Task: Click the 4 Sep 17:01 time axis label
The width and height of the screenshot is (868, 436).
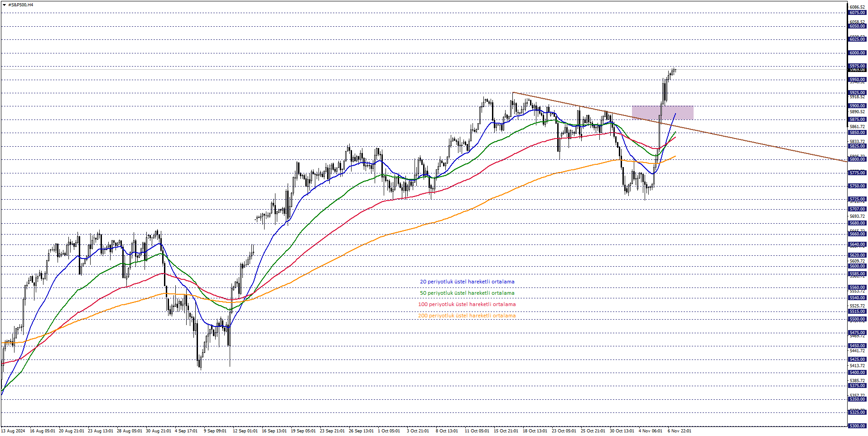Action: coord(186,431)
